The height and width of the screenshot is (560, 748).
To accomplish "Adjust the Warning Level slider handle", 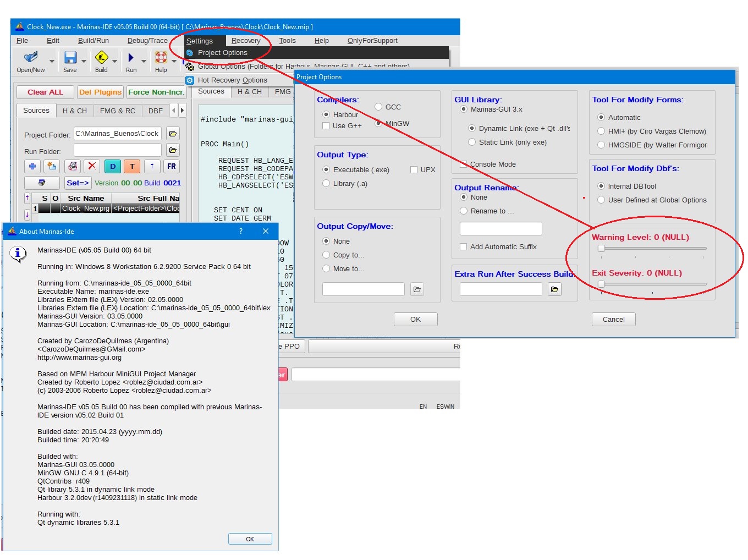I will [601, 248].
